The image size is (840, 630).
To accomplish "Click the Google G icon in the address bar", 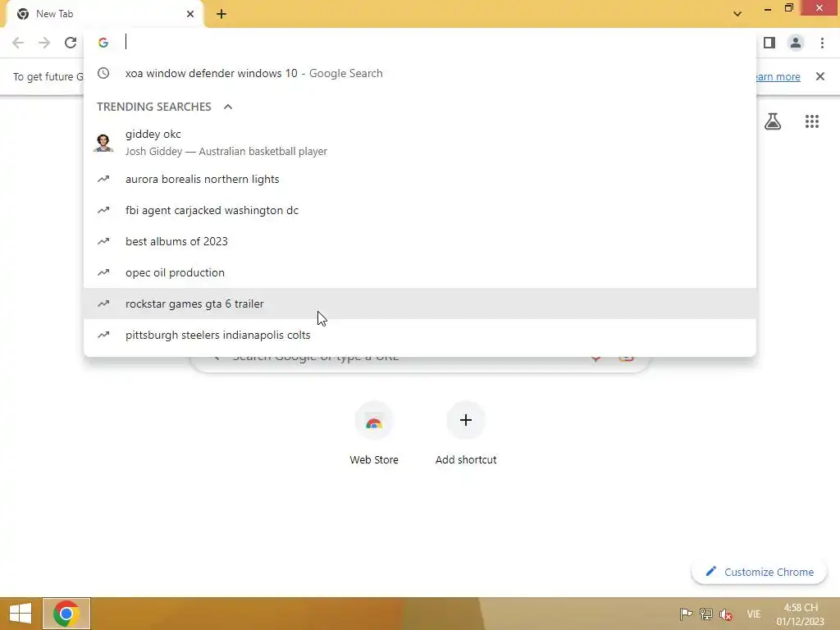I will (103, 43).
